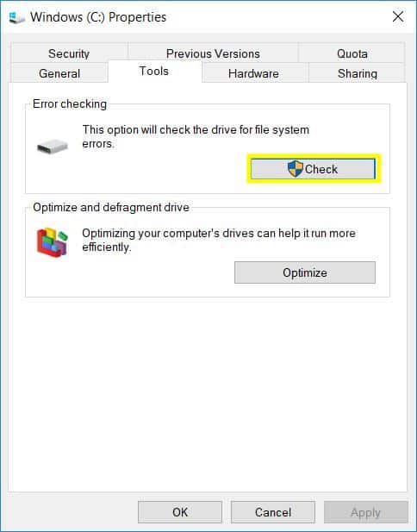Select the Tools tab
This screenshot has height=532, width=417.
tap(154, 72)
